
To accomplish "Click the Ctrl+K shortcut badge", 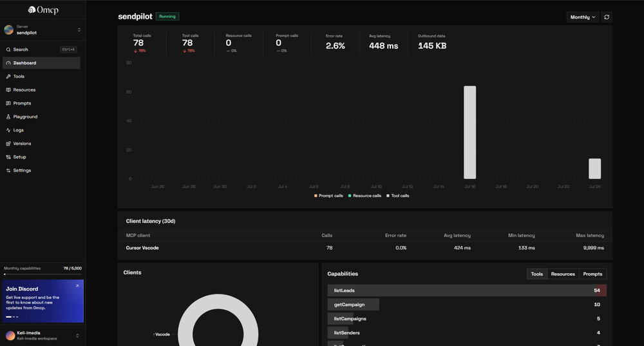I will 68,50.
